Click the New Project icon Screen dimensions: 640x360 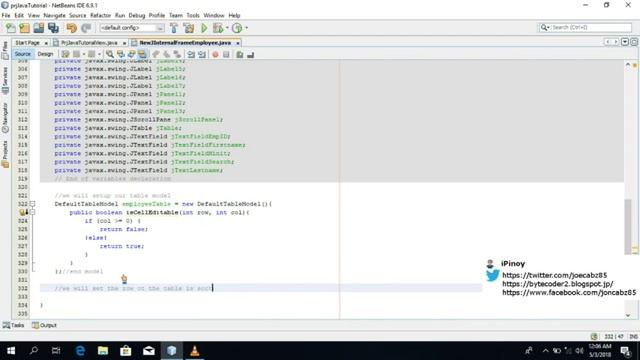(x=24, y=28)
